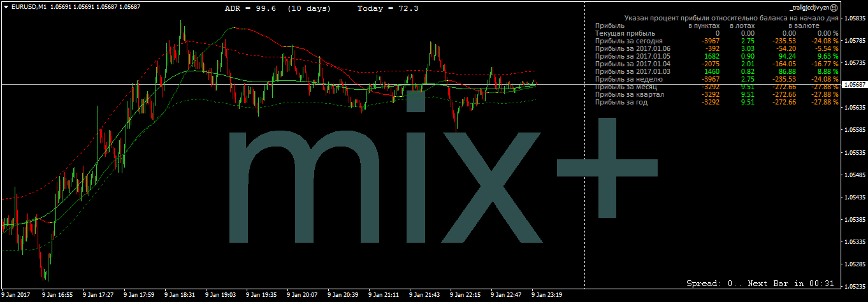Click the Текущая прибыль row label
Viewport: 868px width, 302px height.
click(x=625, y=32)
